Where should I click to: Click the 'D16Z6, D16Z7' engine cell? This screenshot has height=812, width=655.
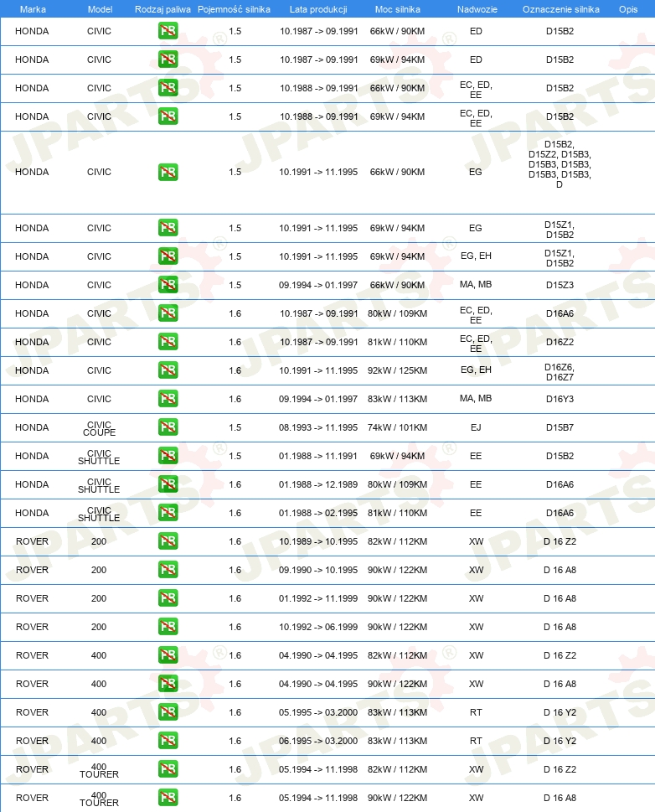coord(560,372)
